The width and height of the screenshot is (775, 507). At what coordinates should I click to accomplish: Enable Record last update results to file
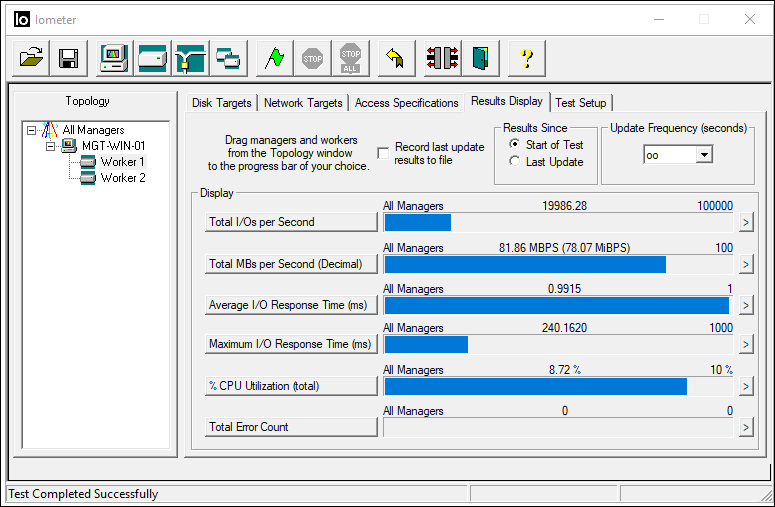(x=383, y=153)
